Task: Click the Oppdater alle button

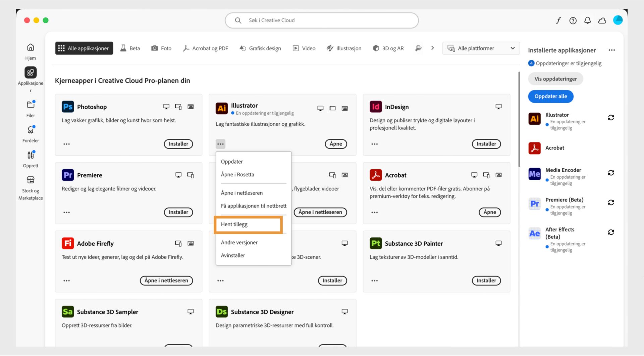Action: tap(551, 97)
